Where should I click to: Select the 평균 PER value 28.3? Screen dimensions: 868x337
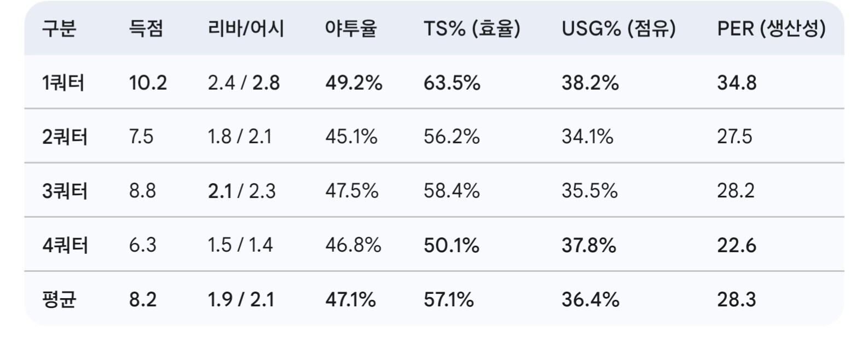[736, 299]
